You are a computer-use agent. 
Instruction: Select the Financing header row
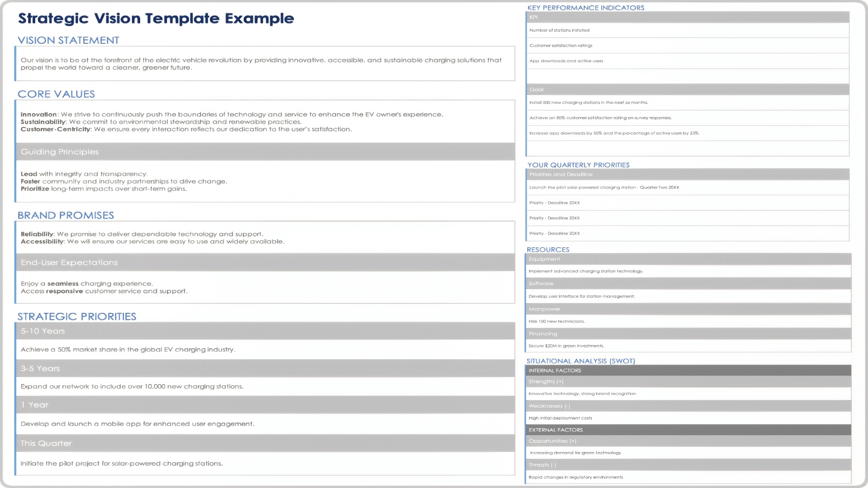coord(688,334)
